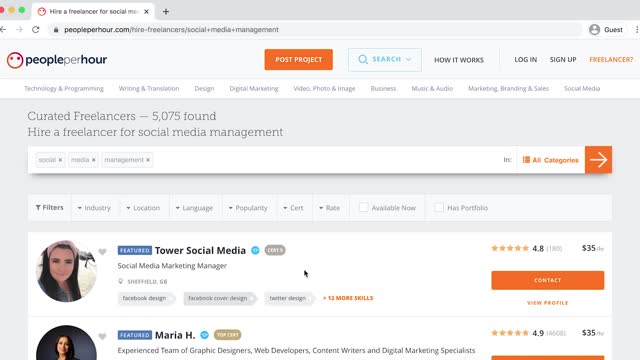640x360 pixels.
Task: Click the Filters funnel label
Action: tap(49, 208)
